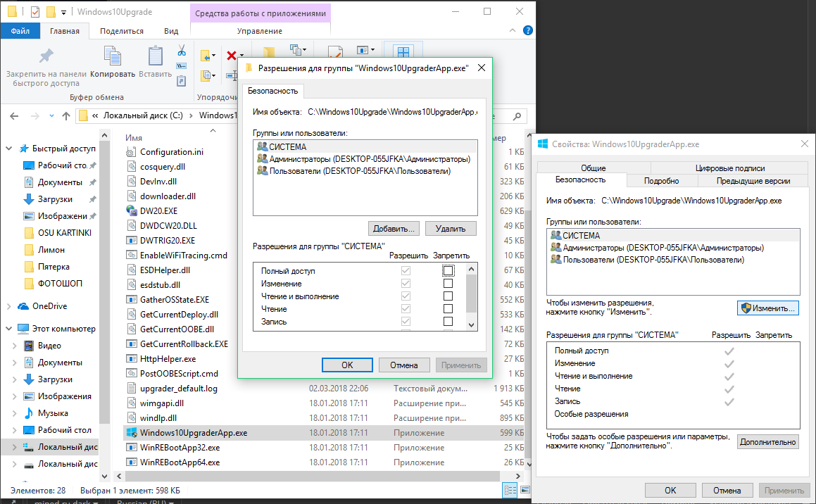Select the DW20.EXE file icon

pyautogui.click(x=131, y=210)
